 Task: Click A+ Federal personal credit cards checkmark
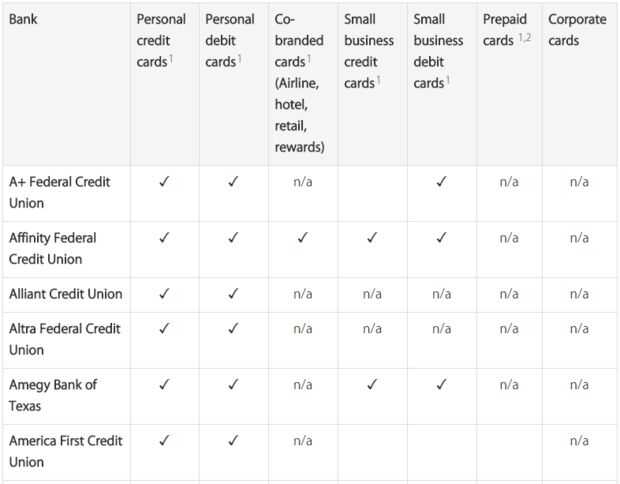tap(164, 182)
